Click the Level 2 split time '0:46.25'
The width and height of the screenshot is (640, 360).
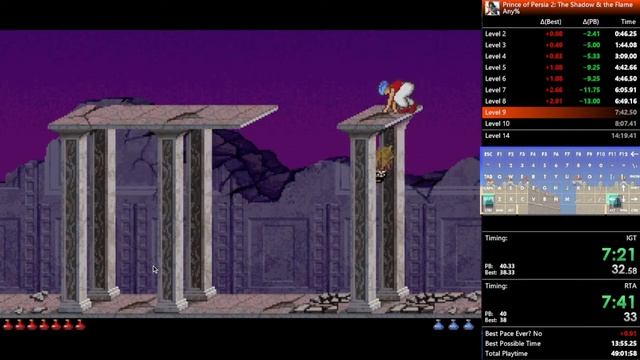click(x=625, y=34)
